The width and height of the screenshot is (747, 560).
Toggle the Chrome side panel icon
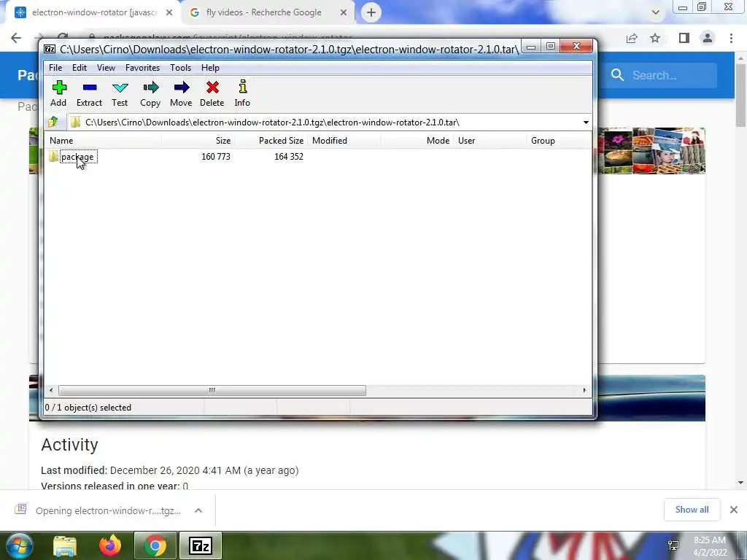point(684,38)
